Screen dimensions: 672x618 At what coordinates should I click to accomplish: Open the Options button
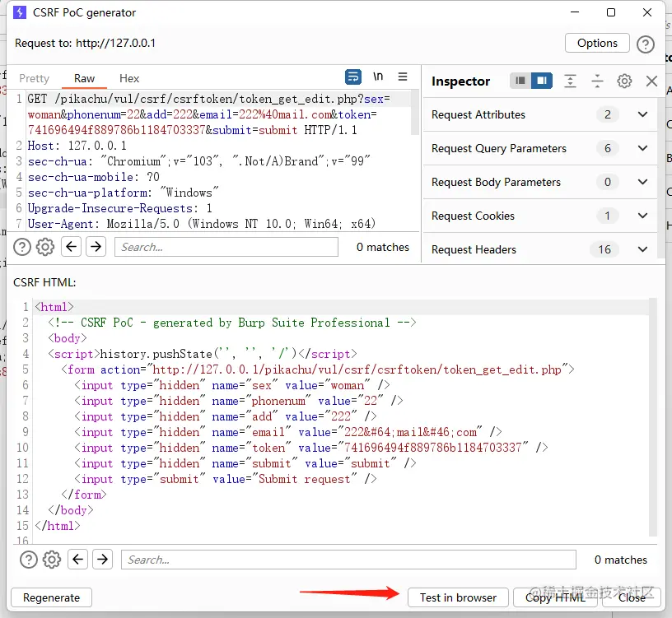click(x=597, y=44)
